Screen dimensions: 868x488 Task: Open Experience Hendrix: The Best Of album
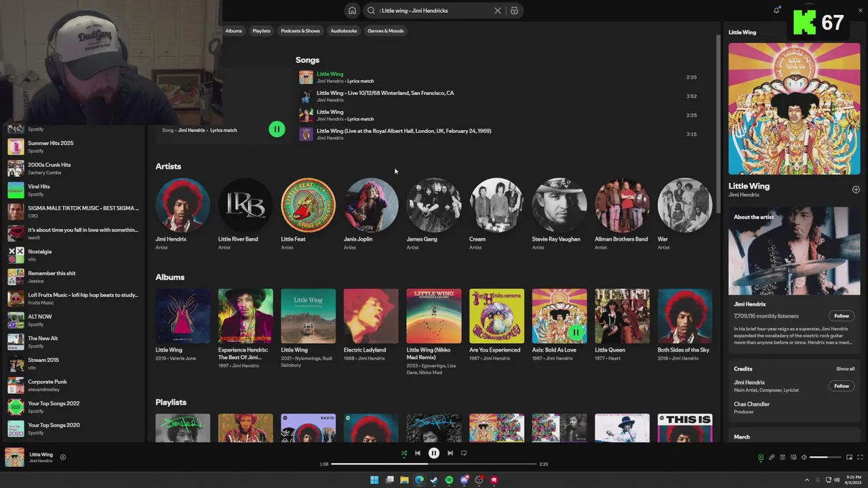245,317
